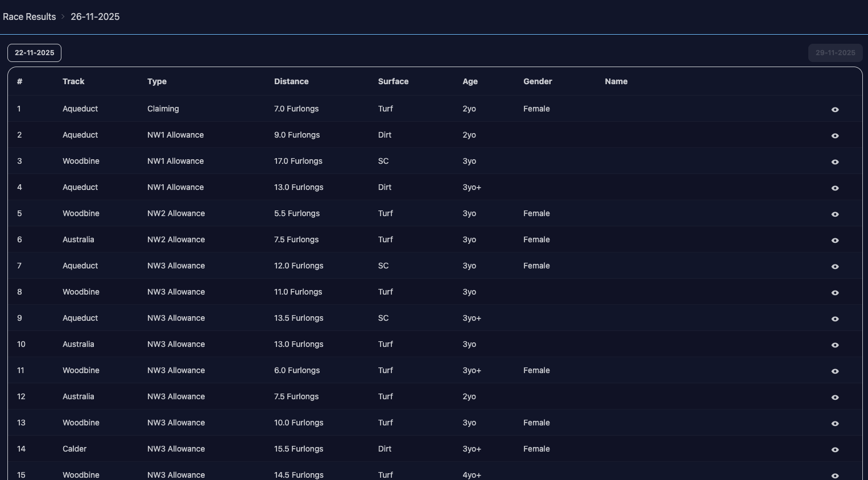Click the next date 29-11-2025 button
This screenshot has height=480, width=868.
pyautogui.click(x=834, y=53)
